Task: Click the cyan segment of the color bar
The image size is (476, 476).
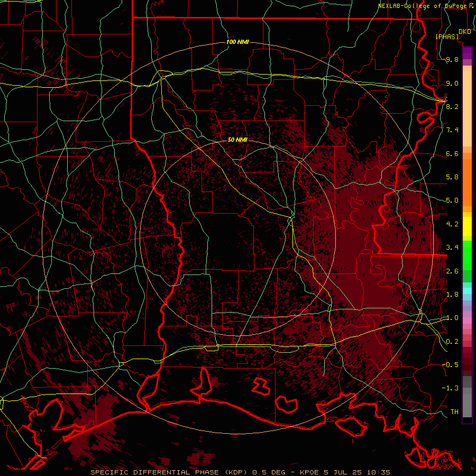Action: pos(467,291)
